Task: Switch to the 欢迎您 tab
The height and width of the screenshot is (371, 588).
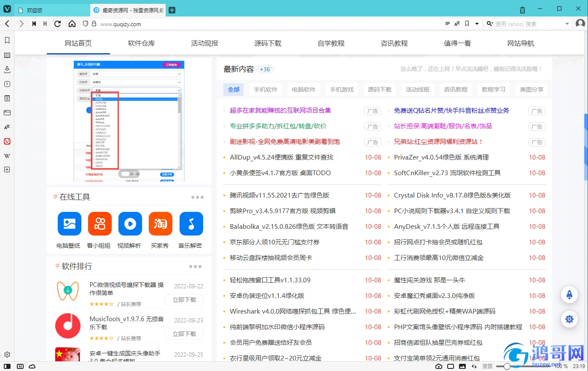Action: (x=52, y=10)
